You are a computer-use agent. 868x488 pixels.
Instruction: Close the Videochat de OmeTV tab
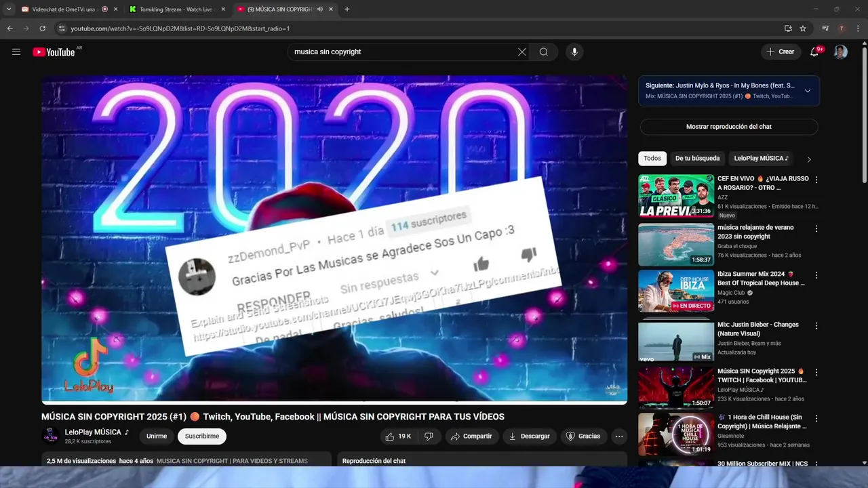[x=116, y=9]
